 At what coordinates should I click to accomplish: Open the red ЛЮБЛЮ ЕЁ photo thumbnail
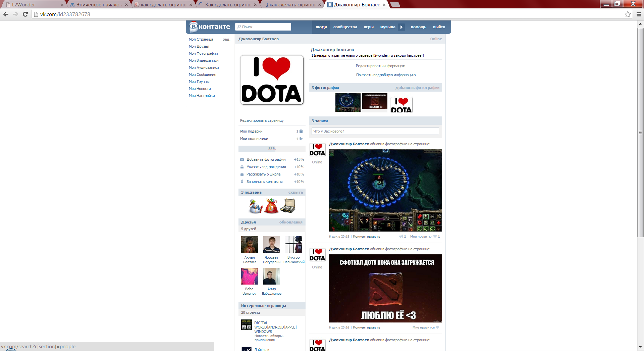(x=375, y=101)
